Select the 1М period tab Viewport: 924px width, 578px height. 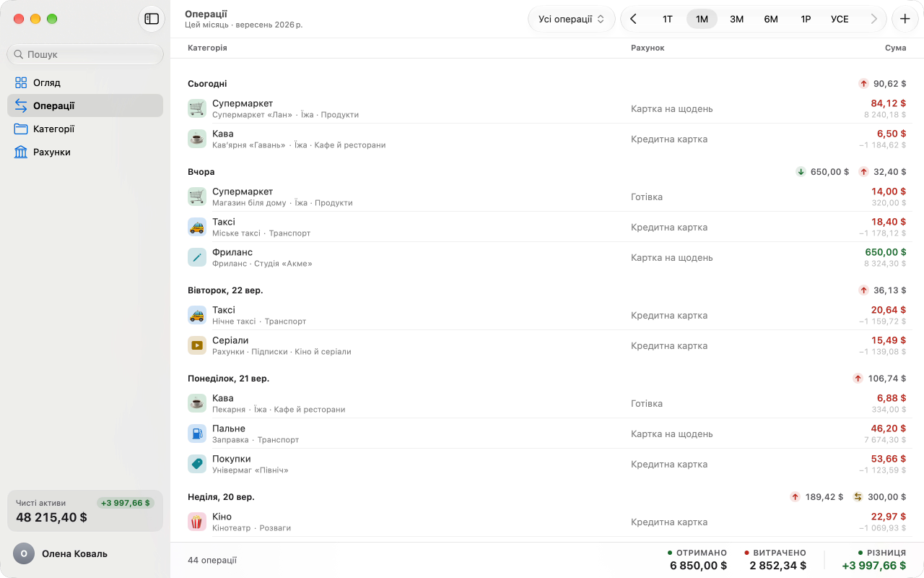click(x=702, y=19)
